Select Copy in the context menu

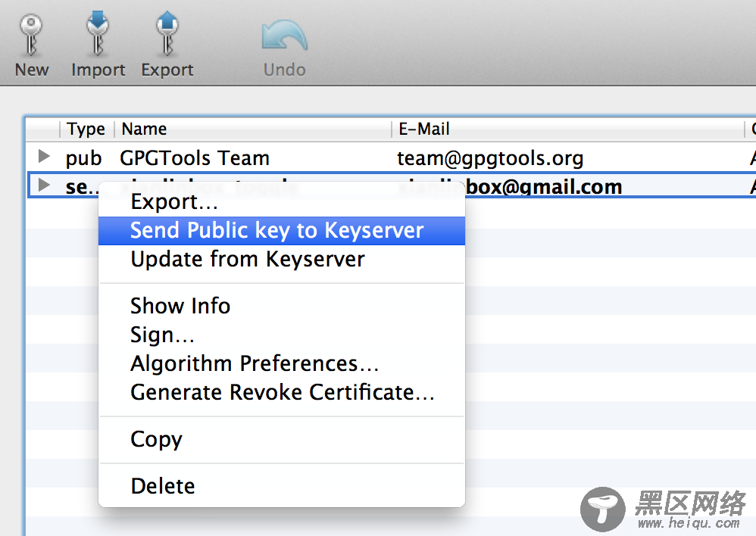[x=282, y=439]
